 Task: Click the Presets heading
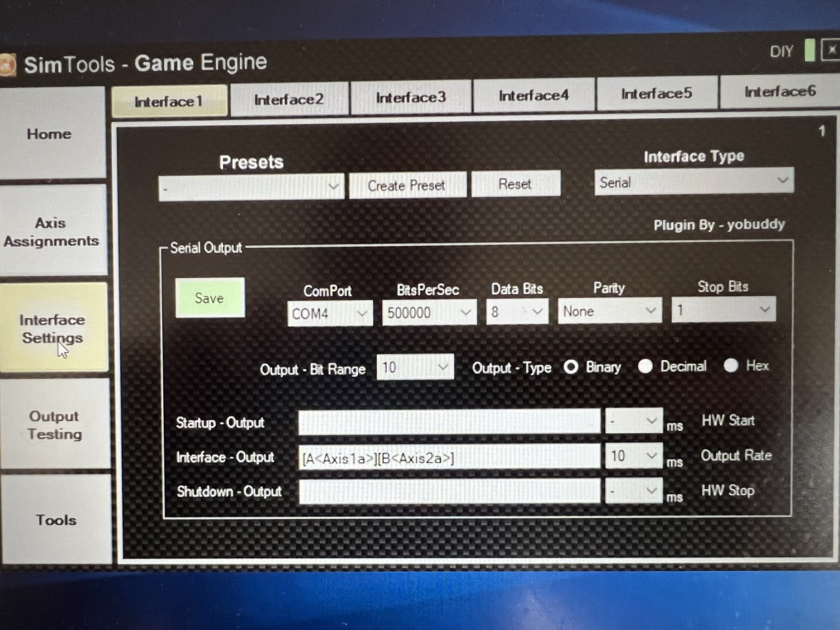coord(251,162)
